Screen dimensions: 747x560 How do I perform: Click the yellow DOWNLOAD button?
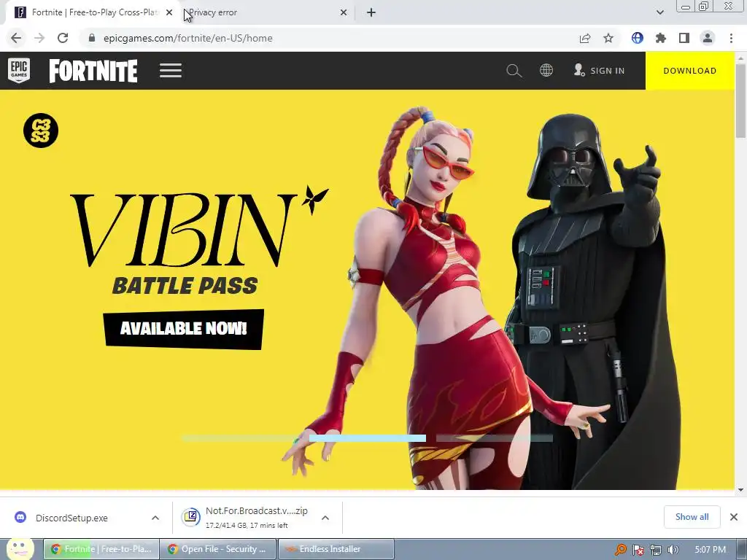(690, 71)
